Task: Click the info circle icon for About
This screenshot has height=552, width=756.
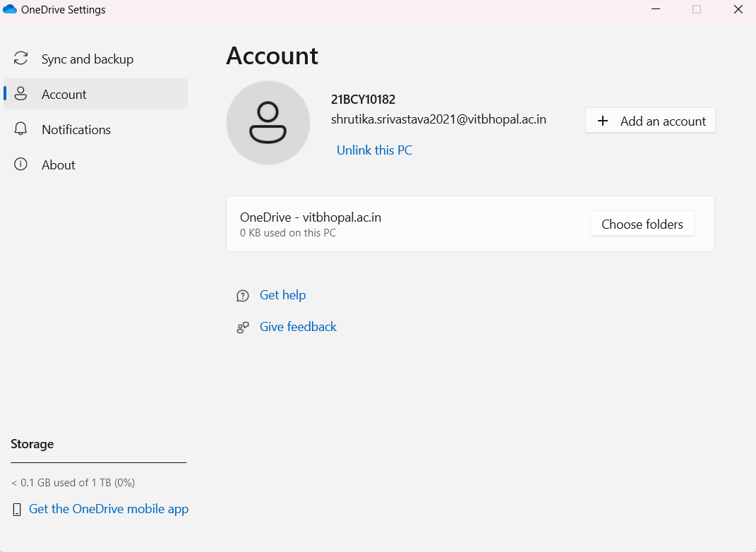Action: point(21,164)
